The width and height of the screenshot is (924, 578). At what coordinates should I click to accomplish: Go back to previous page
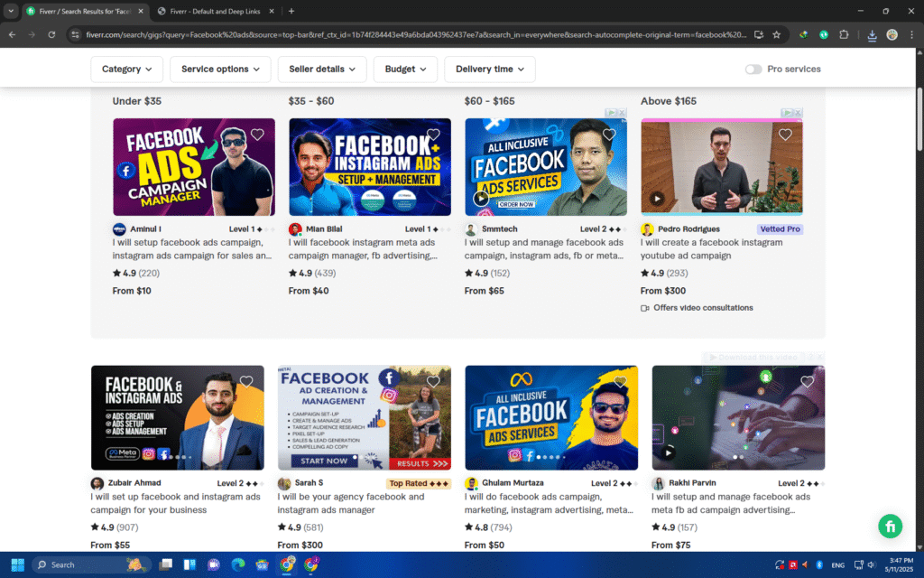[12, 35]
